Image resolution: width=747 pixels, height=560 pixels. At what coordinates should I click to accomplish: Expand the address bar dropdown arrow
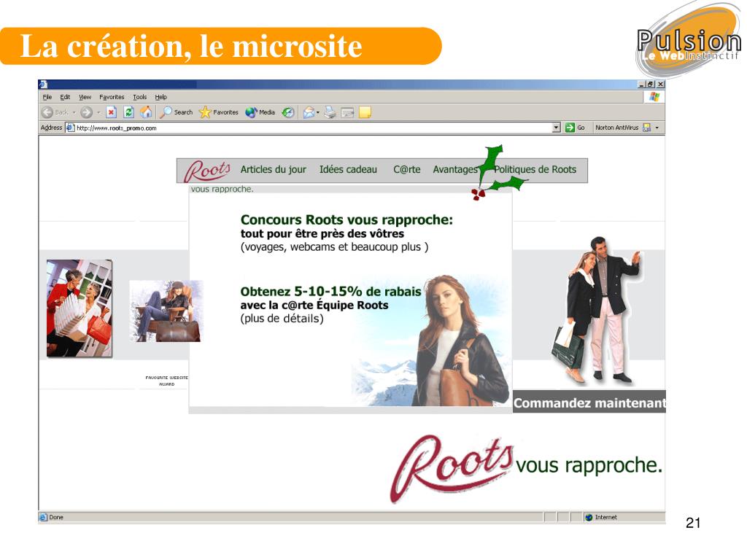(556, 128)
